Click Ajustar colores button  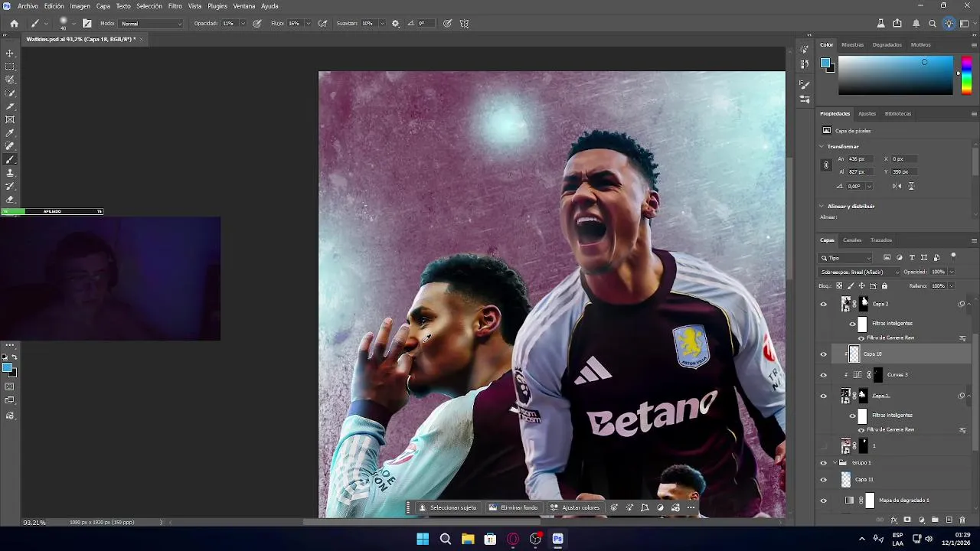(x=576, y=507)
